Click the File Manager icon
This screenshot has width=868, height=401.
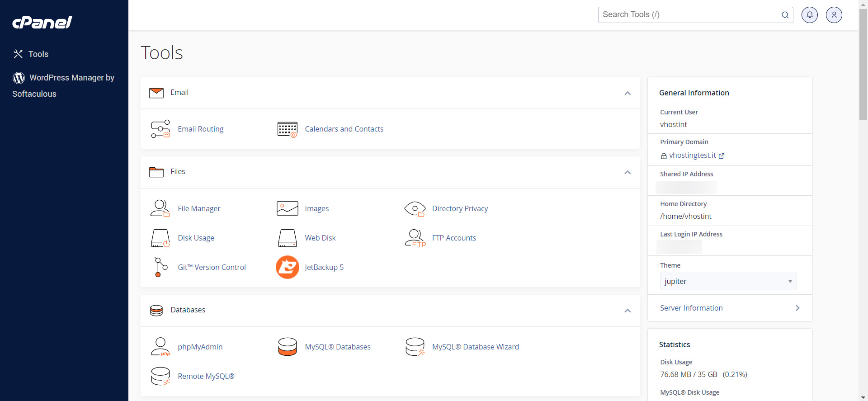(x=160, y=208)
